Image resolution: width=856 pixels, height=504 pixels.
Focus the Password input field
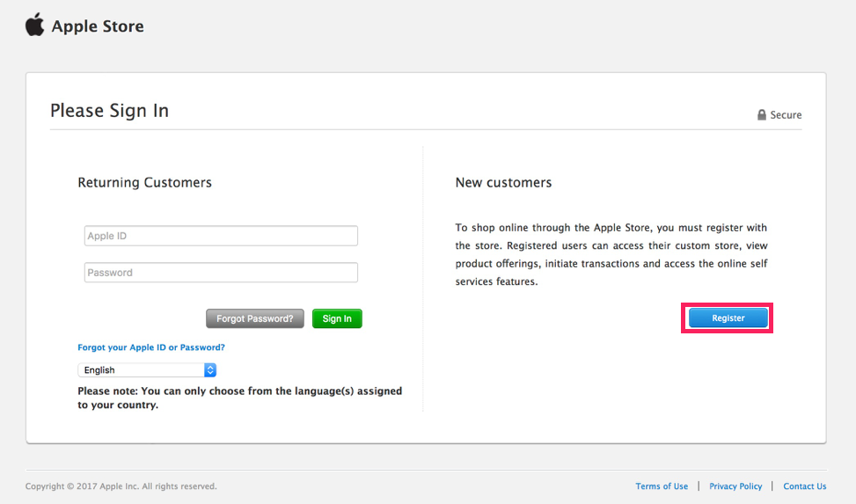[x=221, y=273]
